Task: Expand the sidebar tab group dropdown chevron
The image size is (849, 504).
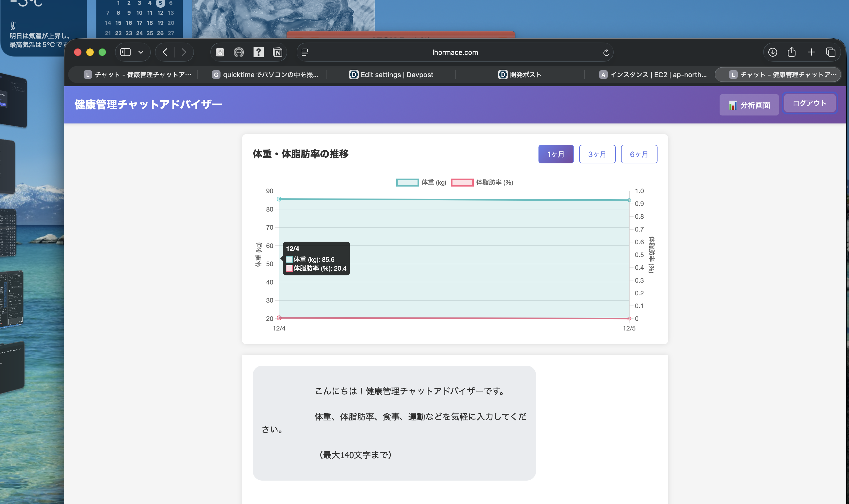Action: [x=141, y=52]
